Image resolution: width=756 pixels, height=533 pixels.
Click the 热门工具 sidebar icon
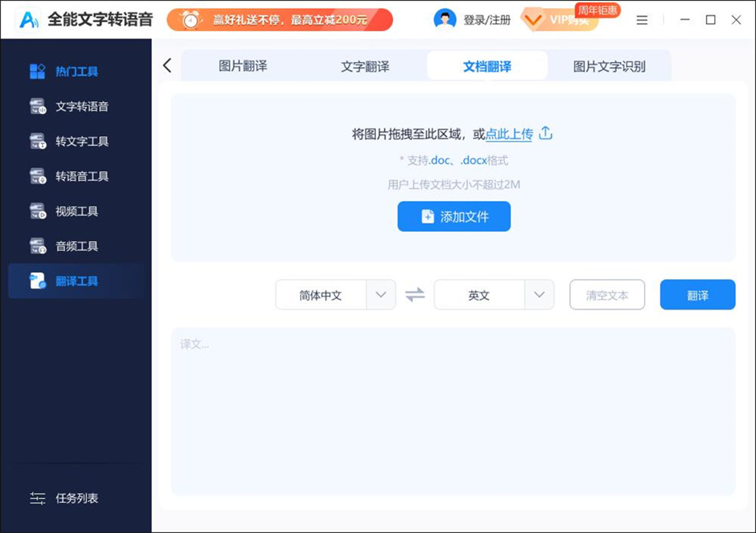point(37,71)
